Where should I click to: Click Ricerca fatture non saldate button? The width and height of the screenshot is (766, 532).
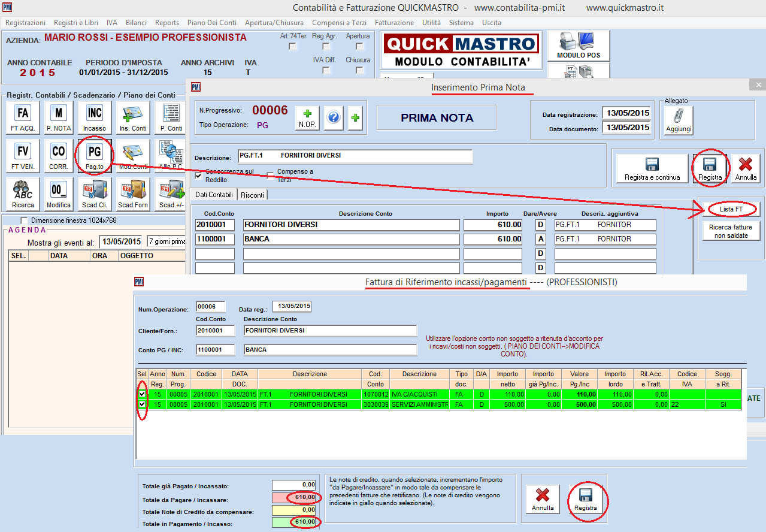coord(731,231)
